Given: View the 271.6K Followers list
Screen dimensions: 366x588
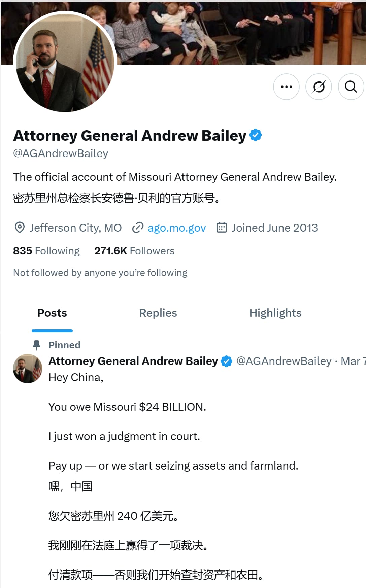Looking at the screenshot, I should [x=134, y=251].
